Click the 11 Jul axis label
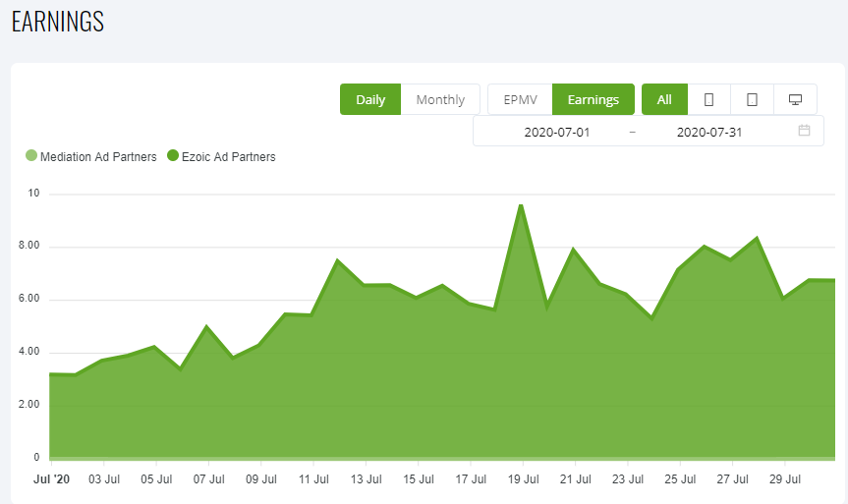The width and height of the screenshot is (848, 504). click(x=313, y=479)
